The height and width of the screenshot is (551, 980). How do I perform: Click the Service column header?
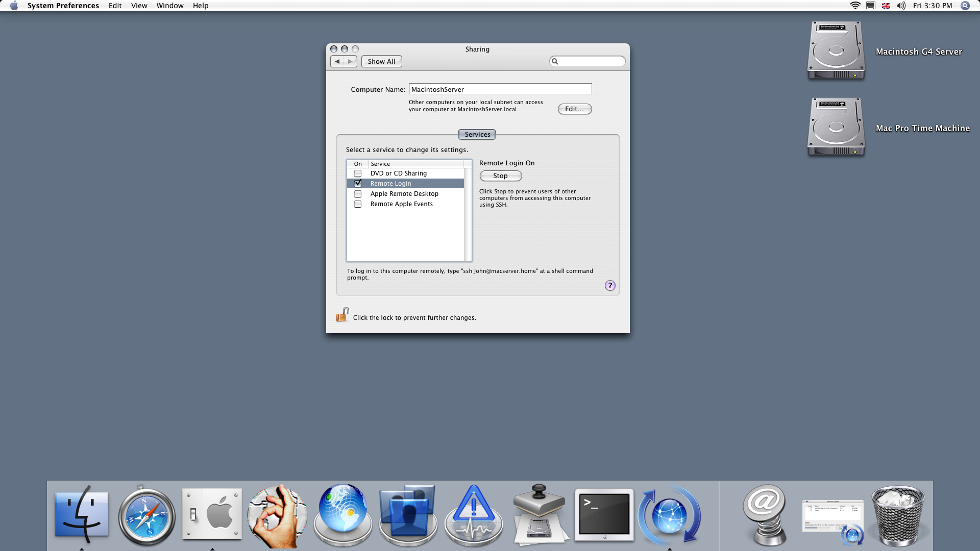point(416,164)
